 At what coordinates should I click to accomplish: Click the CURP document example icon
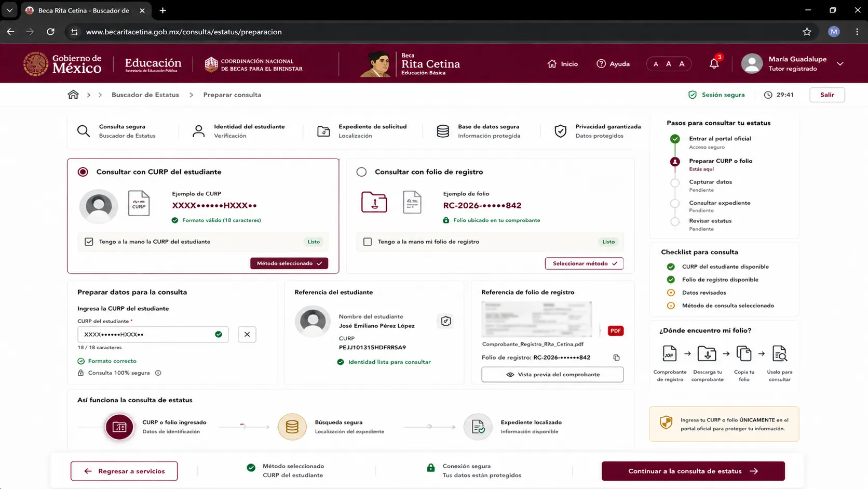(x=139, y=203)
